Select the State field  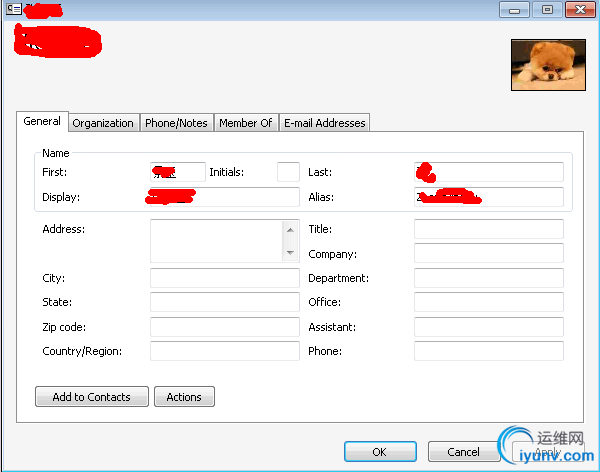pyautogui.click(x=225, y=302)
